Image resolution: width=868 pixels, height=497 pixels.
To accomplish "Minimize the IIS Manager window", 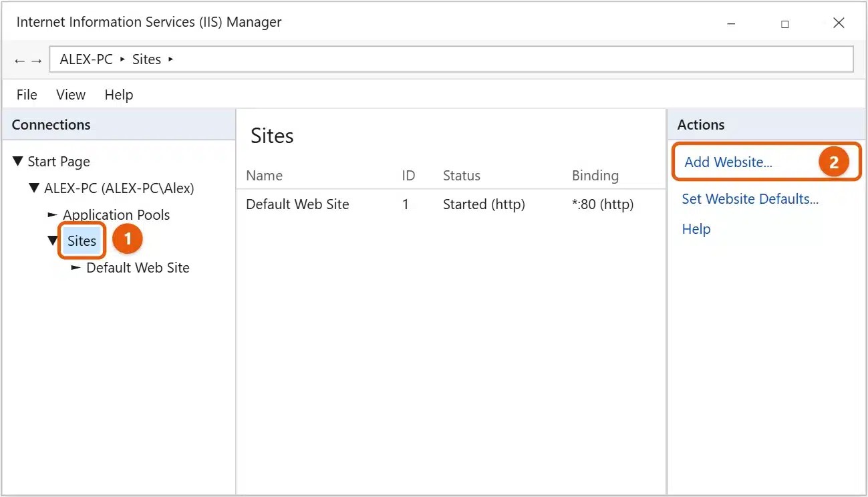I will point(732,23).
